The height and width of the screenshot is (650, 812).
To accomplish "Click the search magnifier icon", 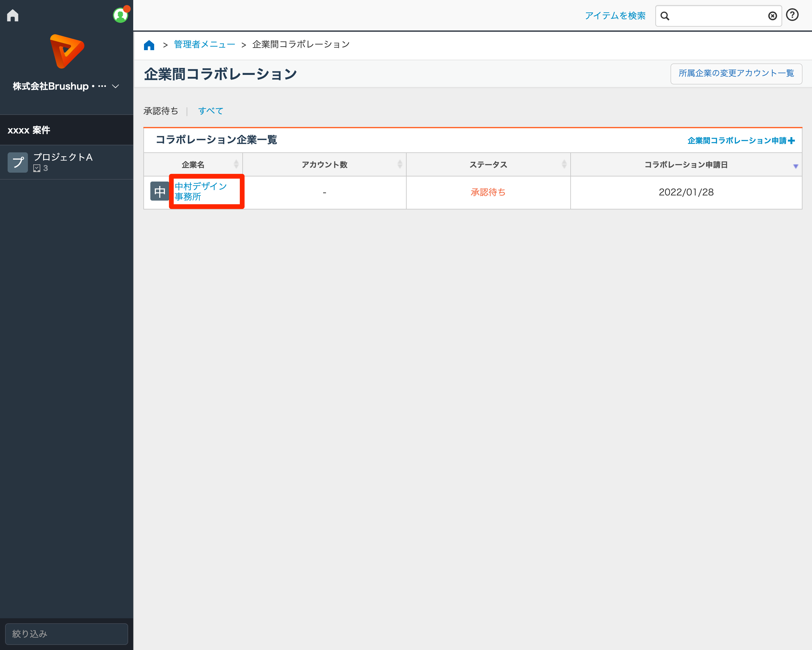I will click(665, 16).
